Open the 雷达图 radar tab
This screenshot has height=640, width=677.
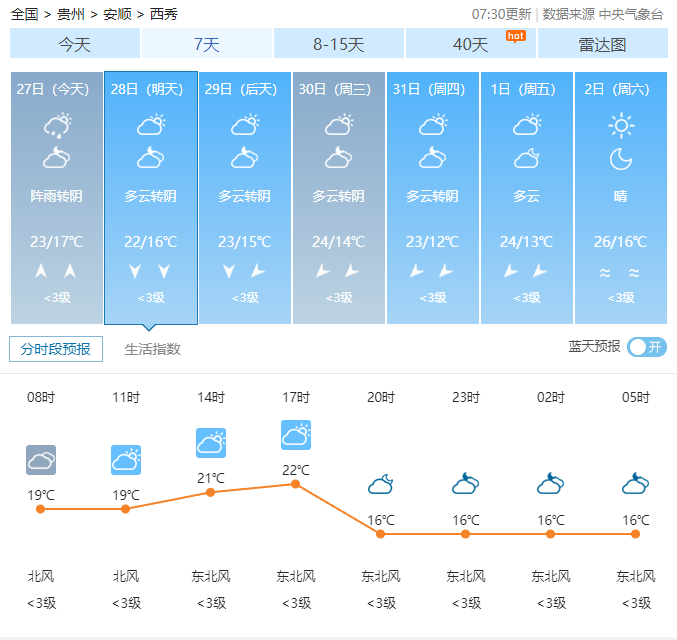click(x=602, y=44)
